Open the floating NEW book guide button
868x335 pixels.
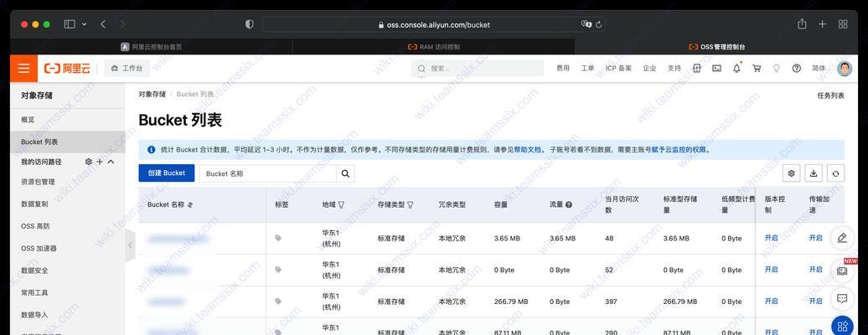[x=842, y=271]
